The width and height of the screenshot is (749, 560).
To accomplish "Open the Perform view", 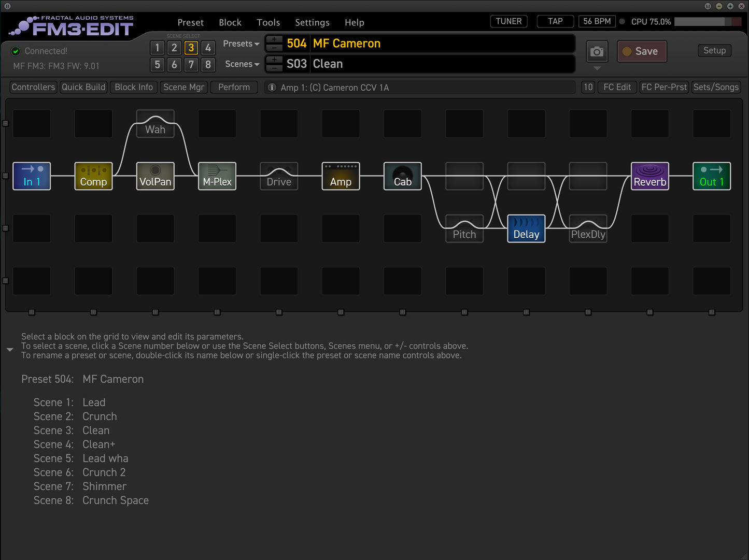I will (234, 87).
